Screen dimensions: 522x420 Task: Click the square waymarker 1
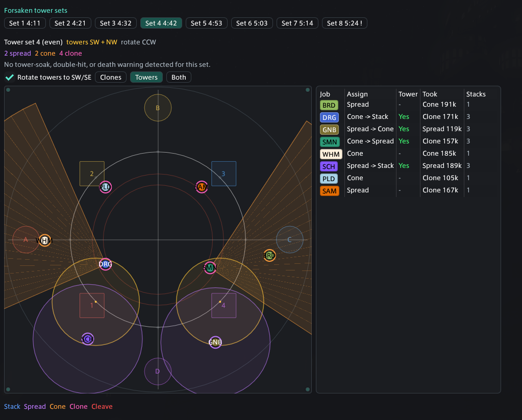pos(92,305)
